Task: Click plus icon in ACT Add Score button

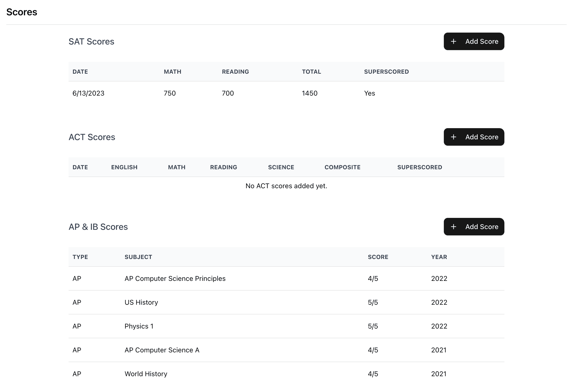Action: (x=453, y=137)
